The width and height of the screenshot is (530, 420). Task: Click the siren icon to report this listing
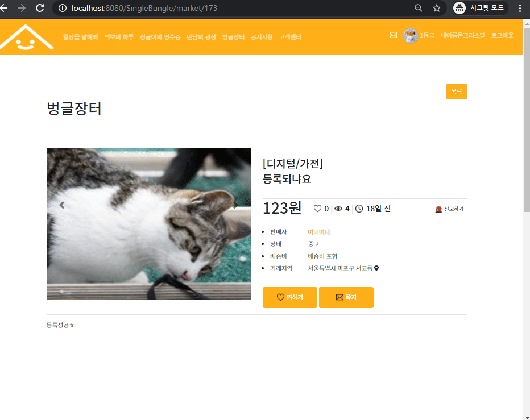pos(438,209)
